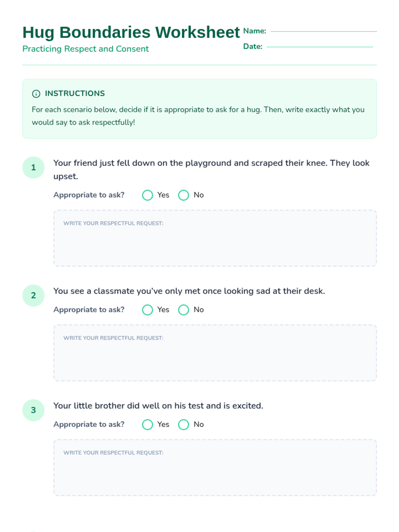Screen dimensions: 399x532
Task: Mark No for the little brother scenario
Action: click(x=184, y=425)
